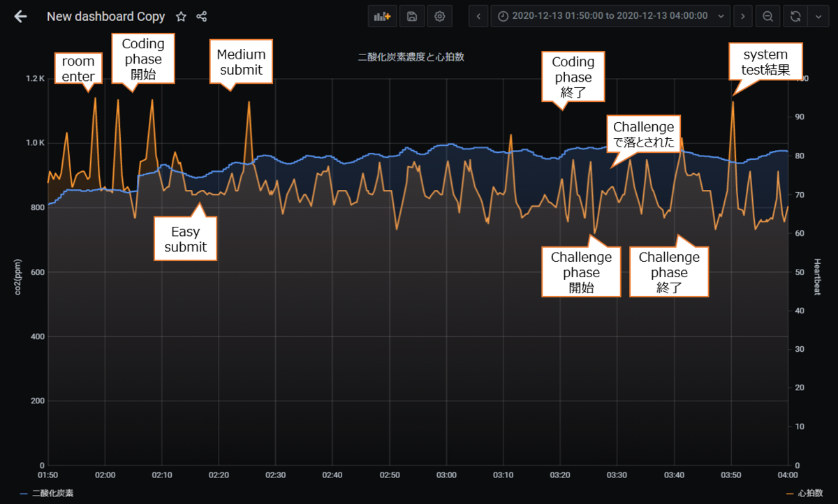Open the panel title 二酸化炭素濃度と心拍数
The width and height of the screenshot is (838, 504).
411,57
